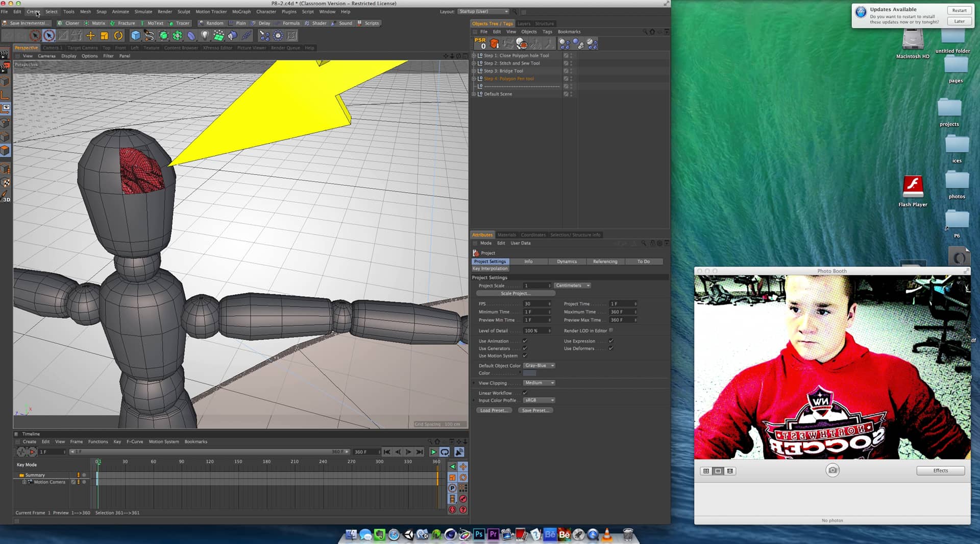Add a light bulb Light object

(205, 36)
